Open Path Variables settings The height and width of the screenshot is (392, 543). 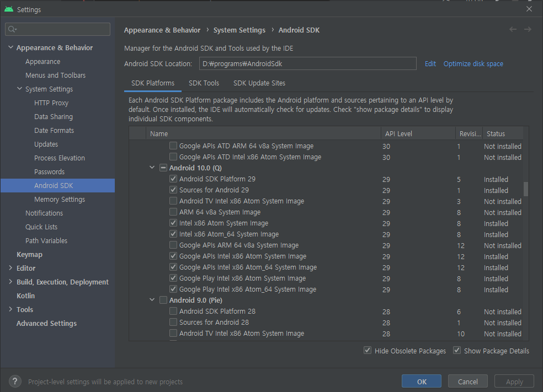point(46,240)
